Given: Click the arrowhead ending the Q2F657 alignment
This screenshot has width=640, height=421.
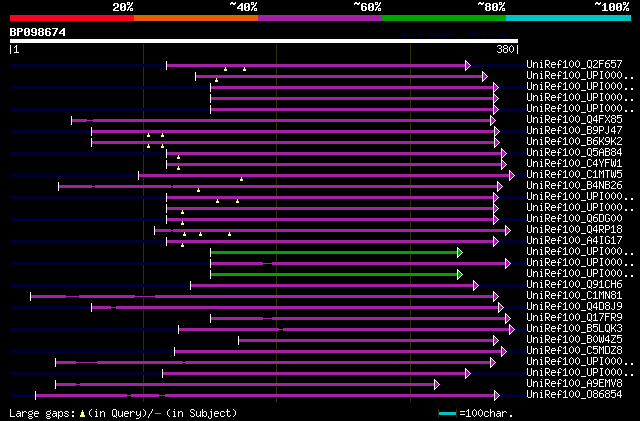Looking at the screenshot, I should (x=468, y=65).
